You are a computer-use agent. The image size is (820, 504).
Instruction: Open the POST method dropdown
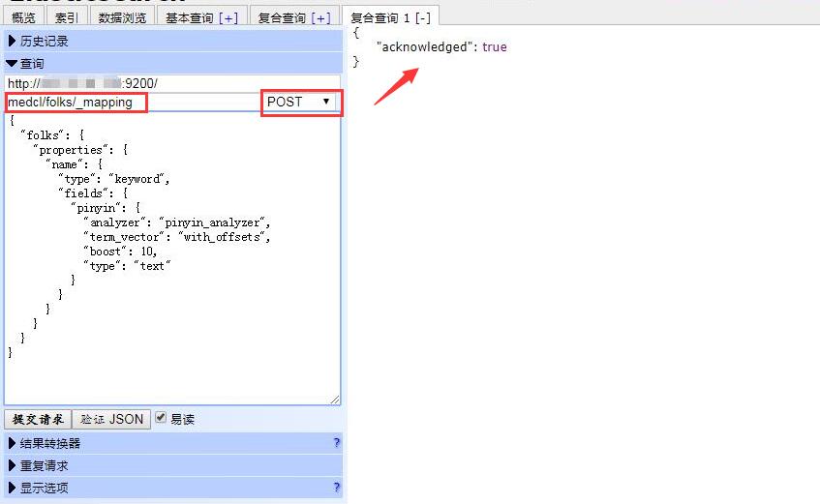click(x=300, y=102)
